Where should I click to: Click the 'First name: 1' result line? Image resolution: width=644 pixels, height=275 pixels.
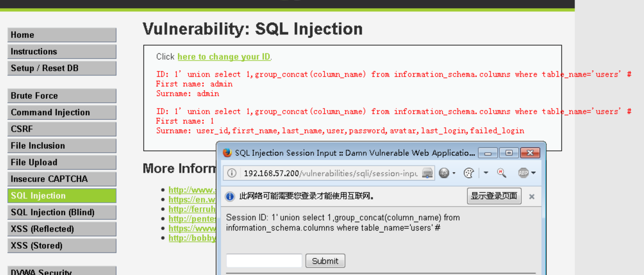pos(185,121)
